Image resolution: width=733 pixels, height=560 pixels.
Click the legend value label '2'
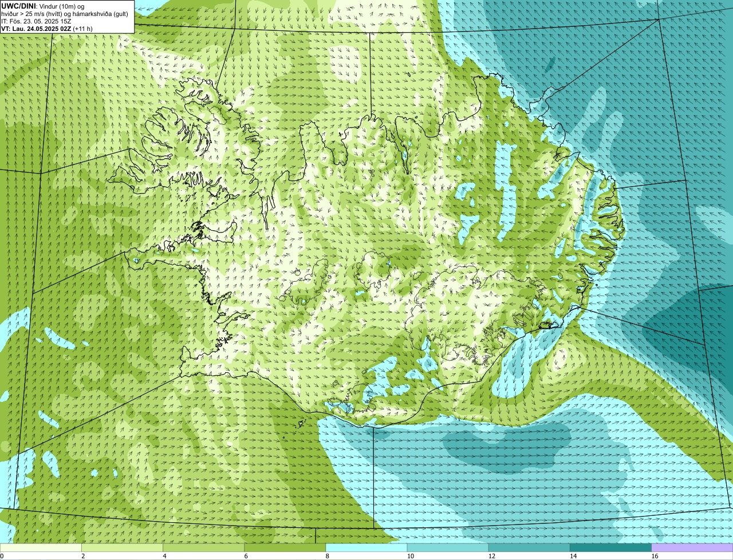(x=83, y=556)
